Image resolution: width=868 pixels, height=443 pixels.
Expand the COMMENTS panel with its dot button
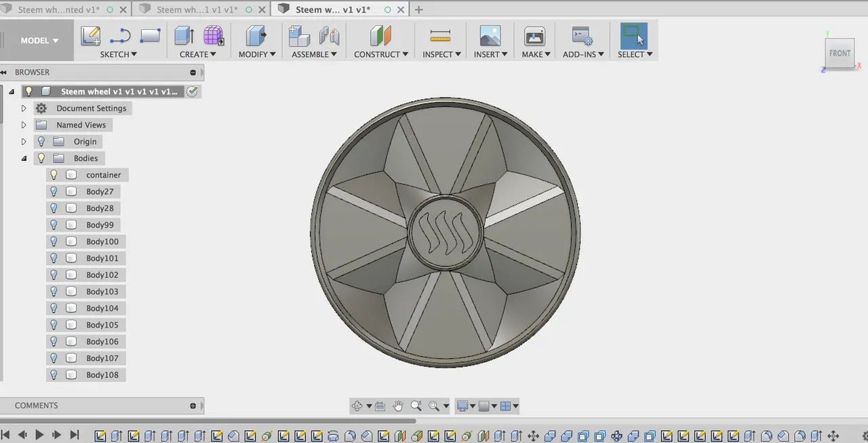coord(193,406)
